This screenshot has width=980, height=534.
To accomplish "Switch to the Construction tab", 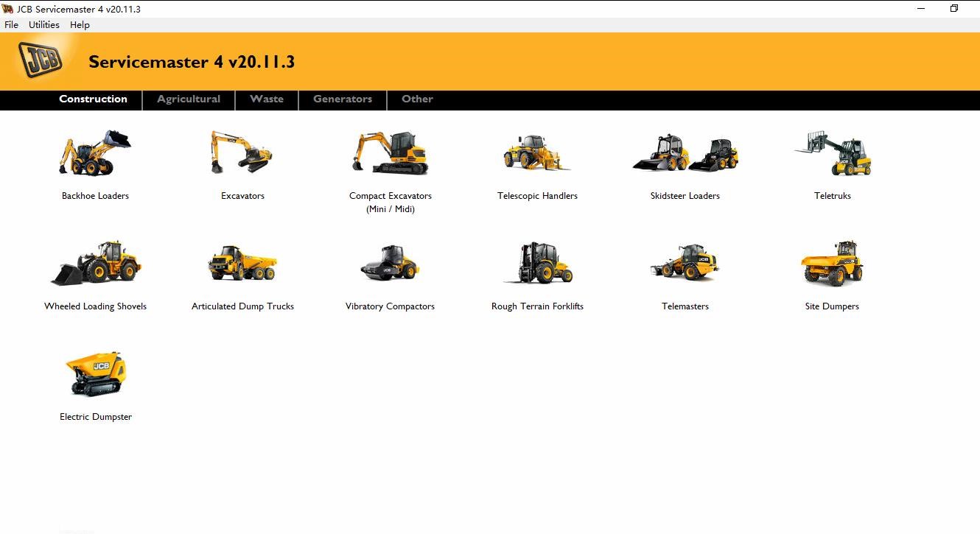I will pyautogui.click(x=93, y=99).
